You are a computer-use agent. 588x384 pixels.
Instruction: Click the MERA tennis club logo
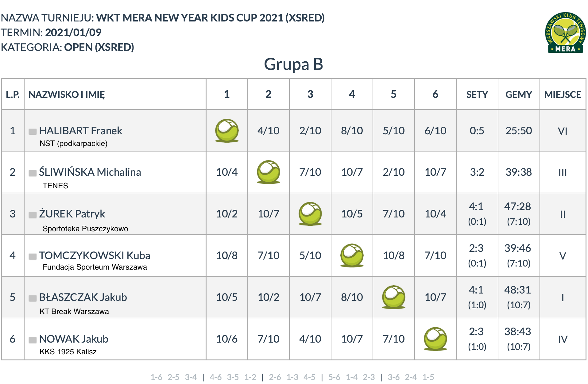[x=565, y=33]
